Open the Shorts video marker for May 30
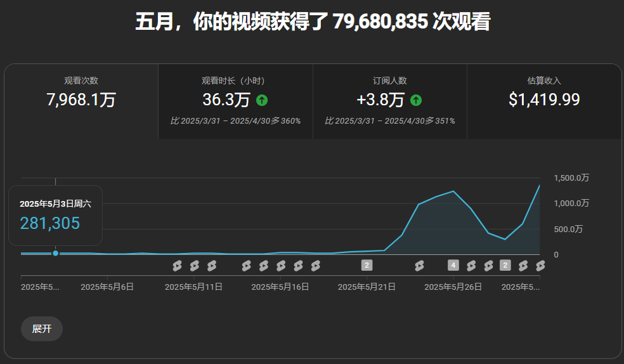The image size is (624, 364). (x=523, y=265)
